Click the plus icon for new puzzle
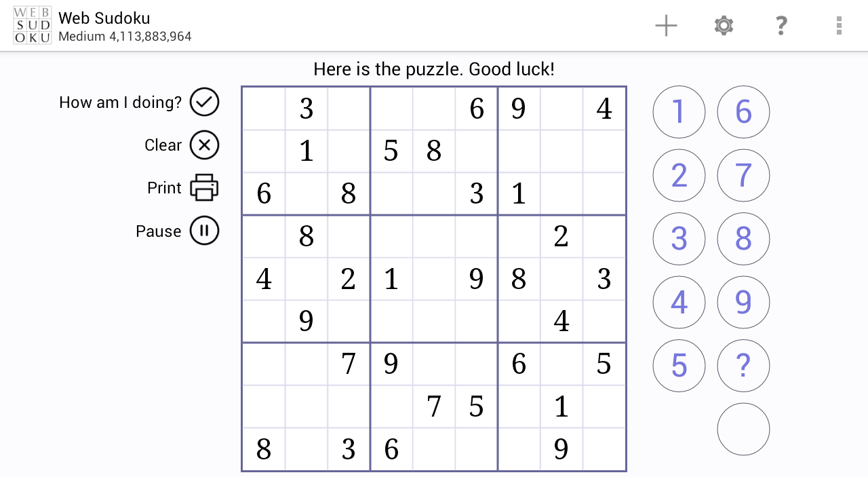Image resolution: width=868 pixels, height=477 pixels. 666,26
